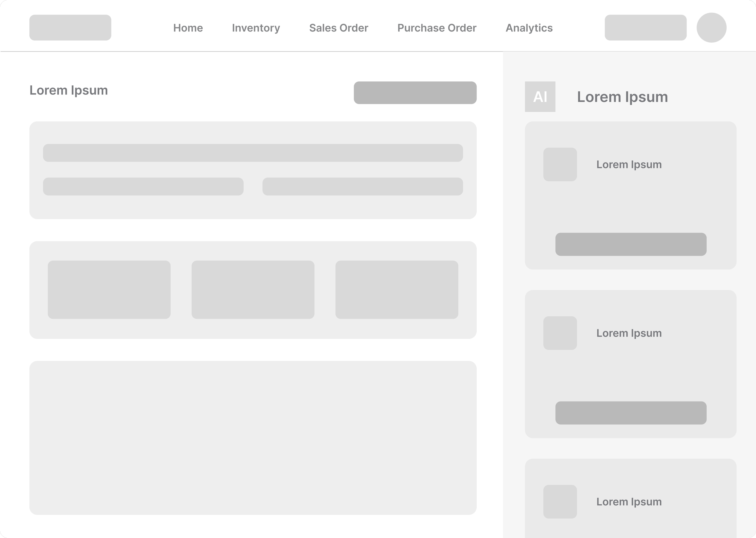The image size is (756, 538).
Task: Switch to the Analytics page
Action: [529, 28]
